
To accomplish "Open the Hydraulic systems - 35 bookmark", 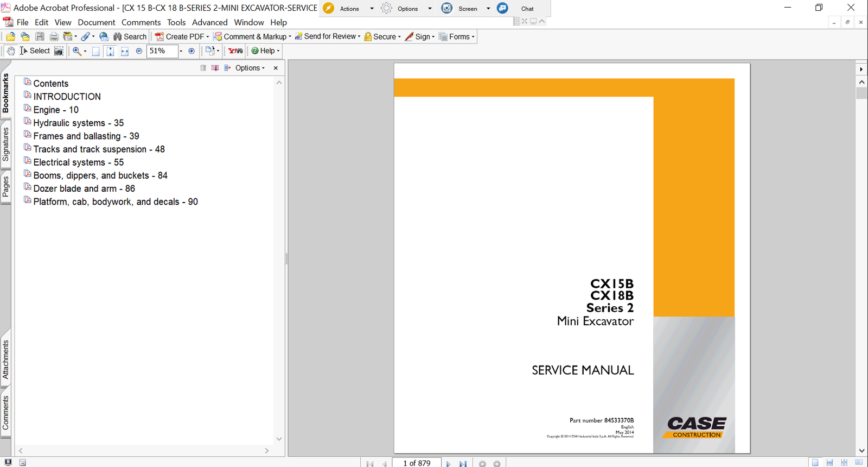I will 78,123.
